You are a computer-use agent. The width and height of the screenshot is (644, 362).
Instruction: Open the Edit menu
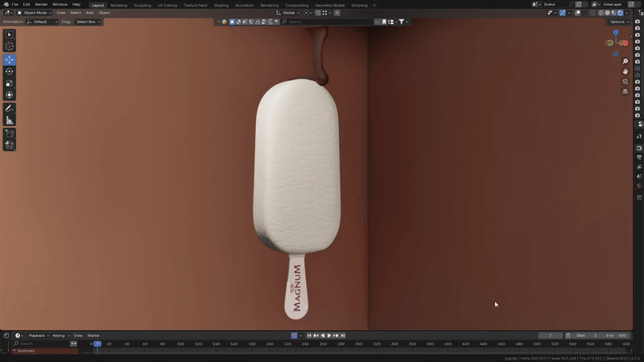pos(27,5)
